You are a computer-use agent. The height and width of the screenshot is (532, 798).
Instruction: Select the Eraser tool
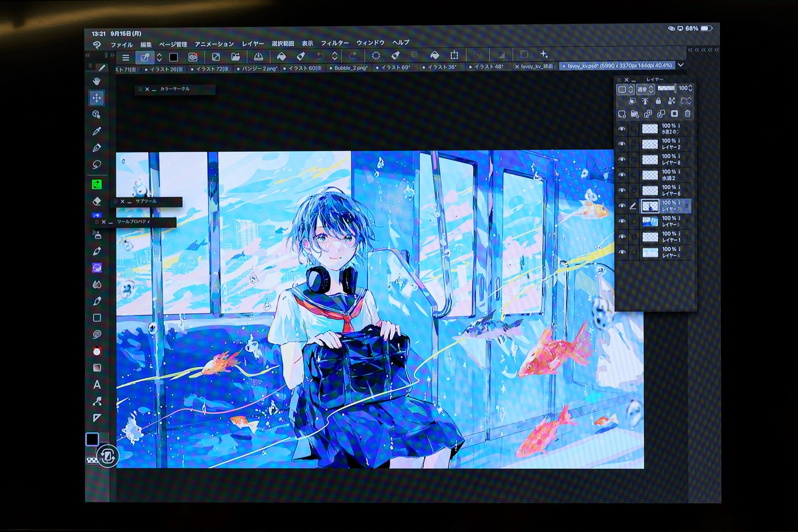[97, 202]
